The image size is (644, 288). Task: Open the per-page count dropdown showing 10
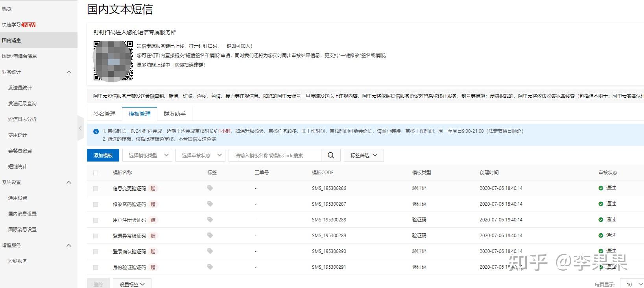(x=632, y=284)
